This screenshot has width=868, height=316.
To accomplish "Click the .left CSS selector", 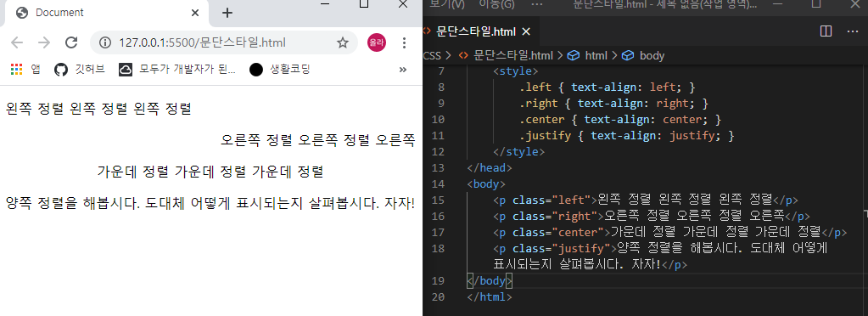I will [535, 87].
